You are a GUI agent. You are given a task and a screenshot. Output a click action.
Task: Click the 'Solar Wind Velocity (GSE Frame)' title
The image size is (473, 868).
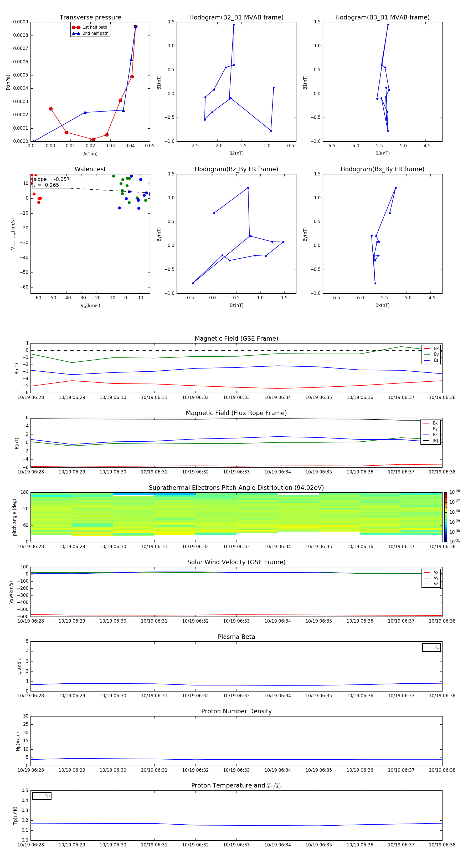[x=236, y=562]
